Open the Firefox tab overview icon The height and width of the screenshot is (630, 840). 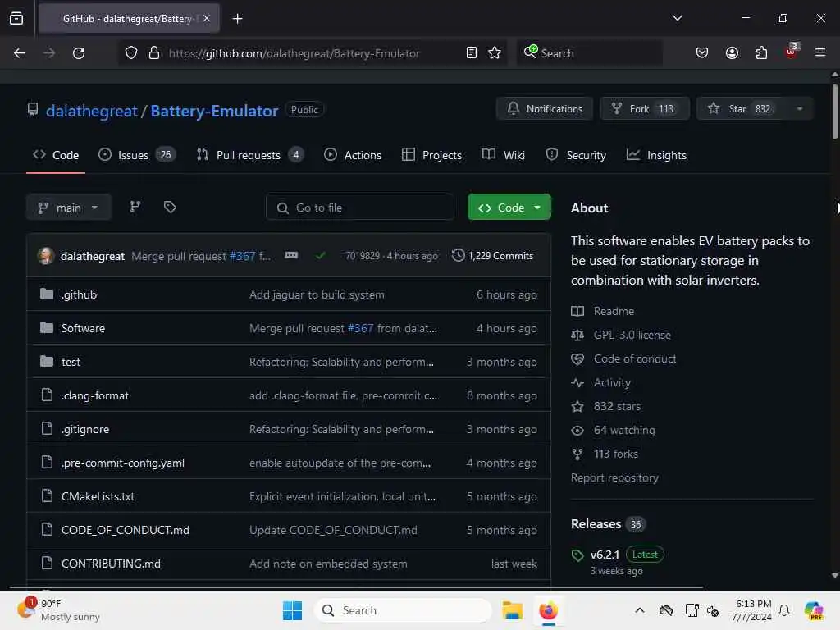click(x=16, y=19)
